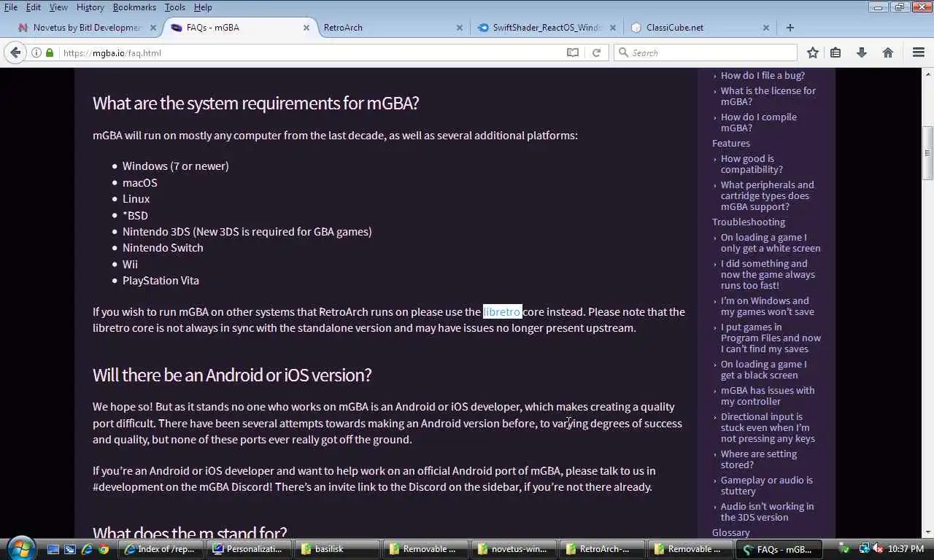This screenshot has height=560, width=934.
Task: Click the page vertical scrollbar thumb
Action: coord(928,153)
